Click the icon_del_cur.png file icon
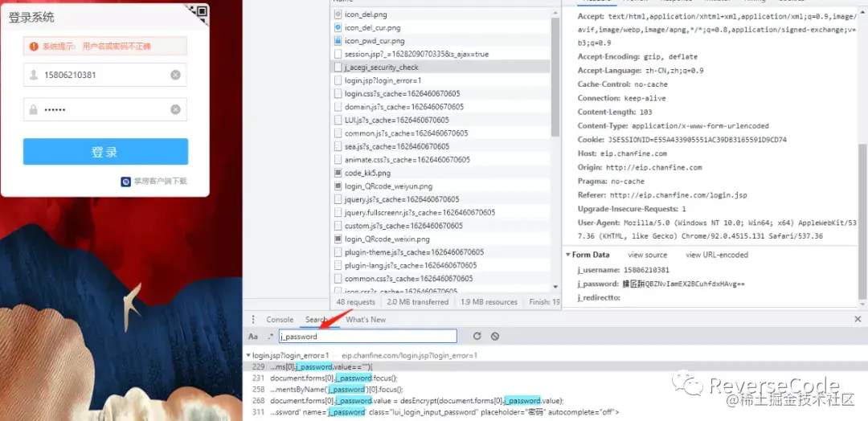This screenshot has width=868, height=421. pos(338,27)
